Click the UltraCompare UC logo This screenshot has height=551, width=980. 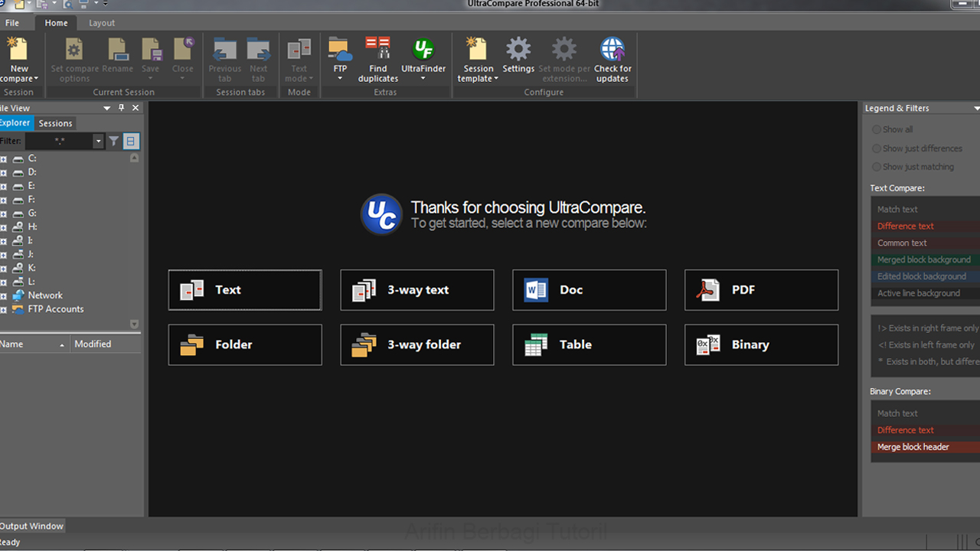tap(381, 214)
